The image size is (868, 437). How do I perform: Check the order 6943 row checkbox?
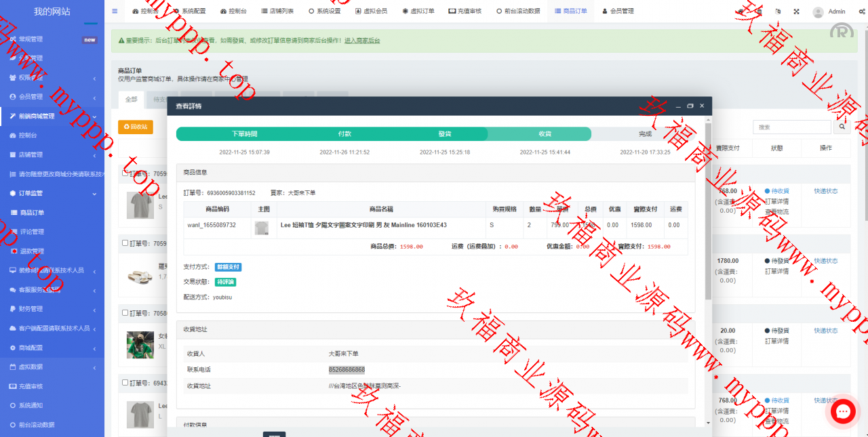pyautogui.click(x=125, y=383)
